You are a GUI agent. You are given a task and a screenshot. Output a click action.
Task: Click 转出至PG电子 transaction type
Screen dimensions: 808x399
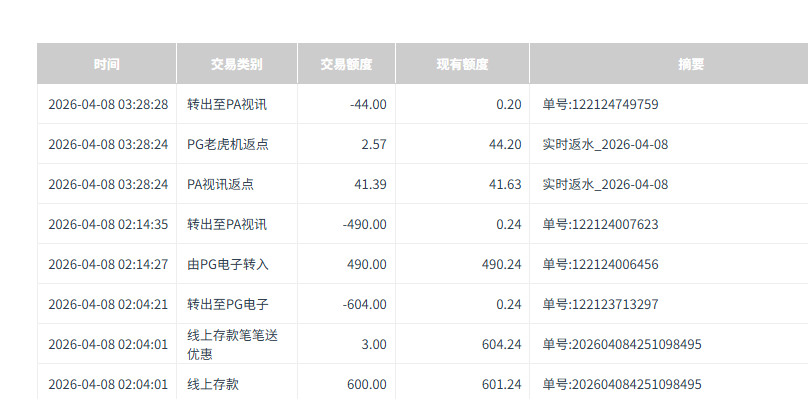(228, 304)
